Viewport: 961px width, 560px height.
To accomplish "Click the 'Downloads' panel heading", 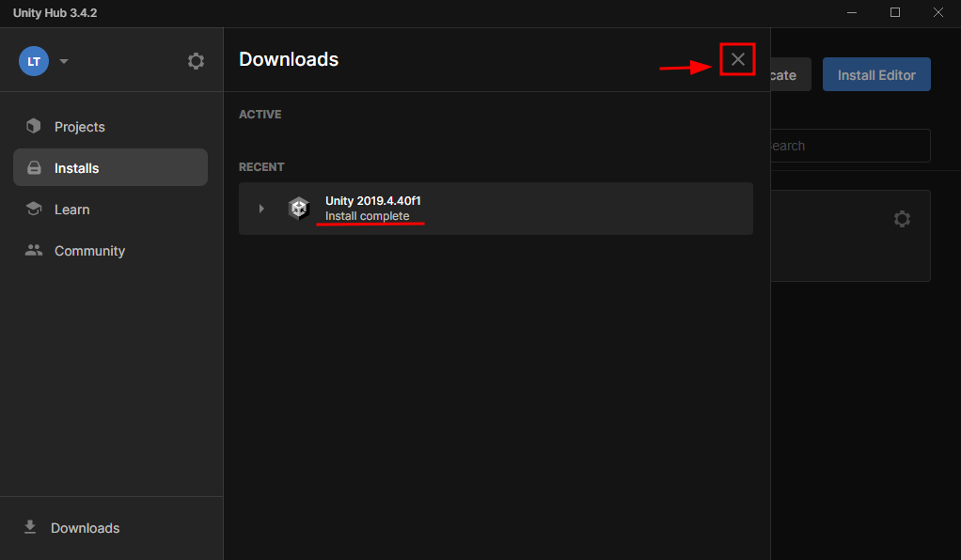I will coord(289,59).
